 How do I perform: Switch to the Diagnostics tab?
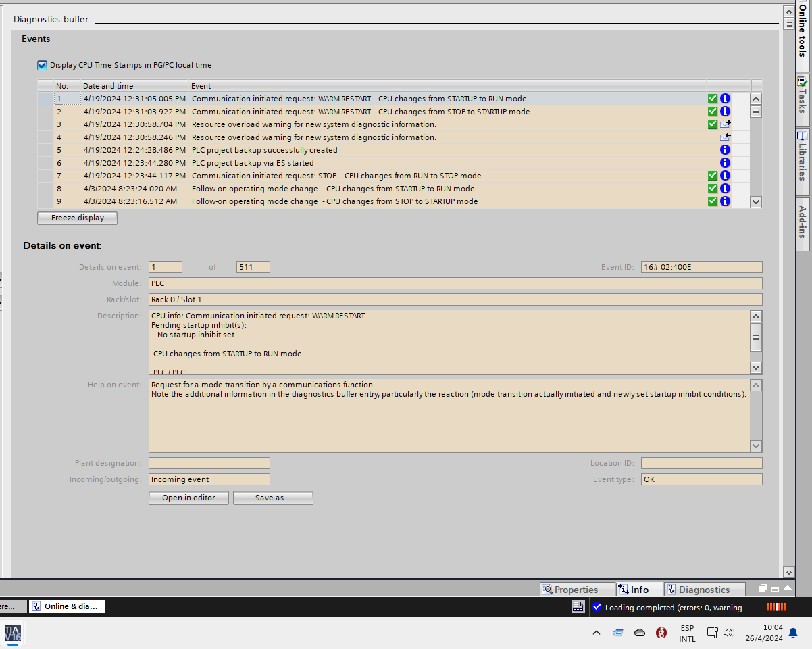click(x=705, y=590)
